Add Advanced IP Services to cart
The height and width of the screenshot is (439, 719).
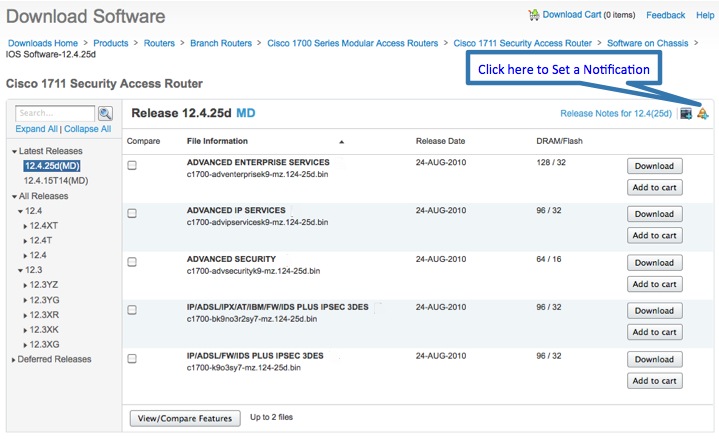[x=654, y=235]
